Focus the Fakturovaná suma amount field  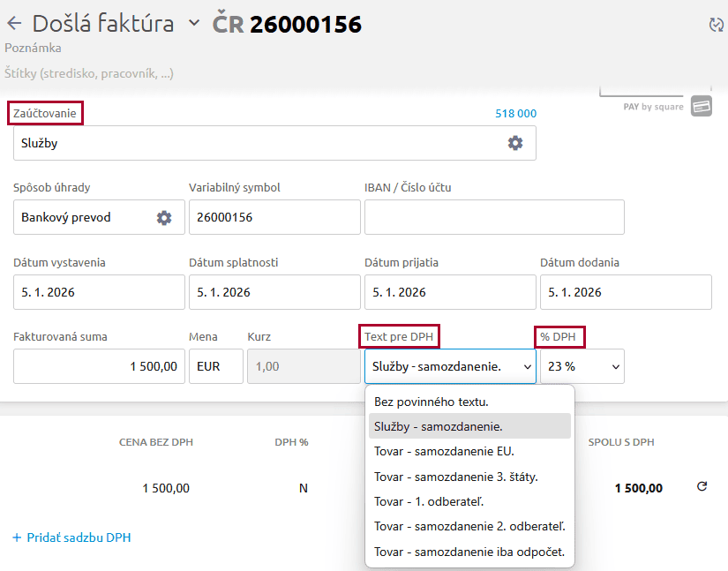pyautogui.click(x=99, y=366)
